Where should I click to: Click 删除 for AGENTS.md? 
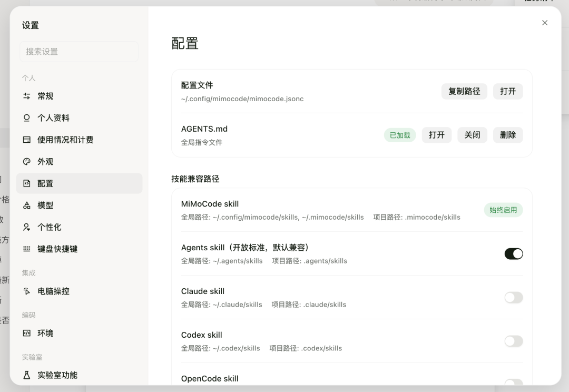(508, 135)
